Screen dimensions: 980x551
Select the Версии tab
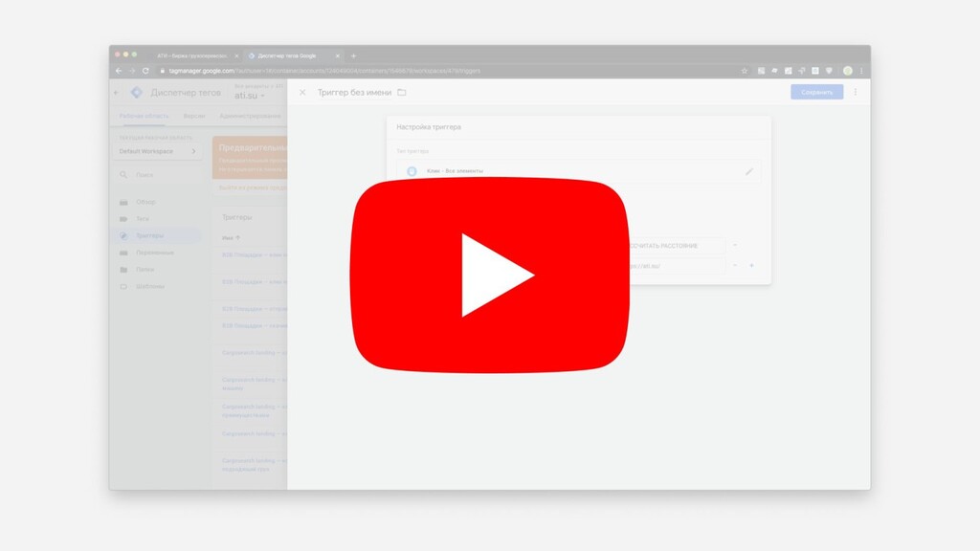point(194,116)
